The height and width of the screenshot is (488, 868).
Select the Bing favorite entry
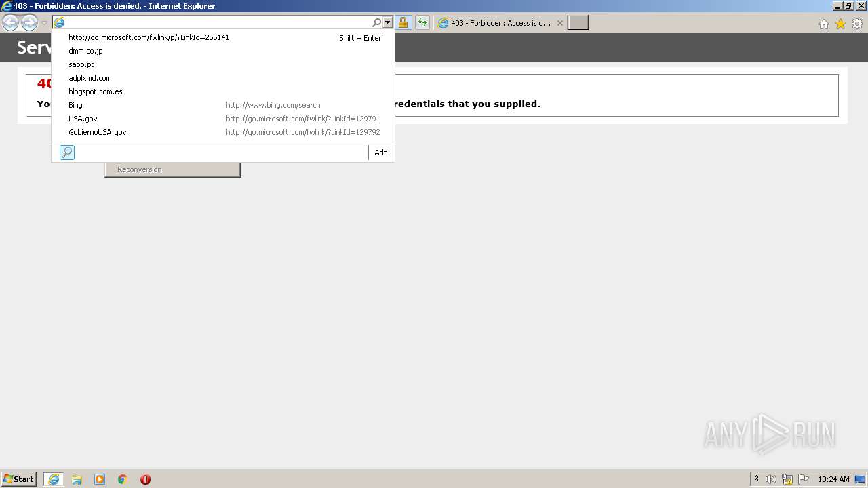click(223, 105)
